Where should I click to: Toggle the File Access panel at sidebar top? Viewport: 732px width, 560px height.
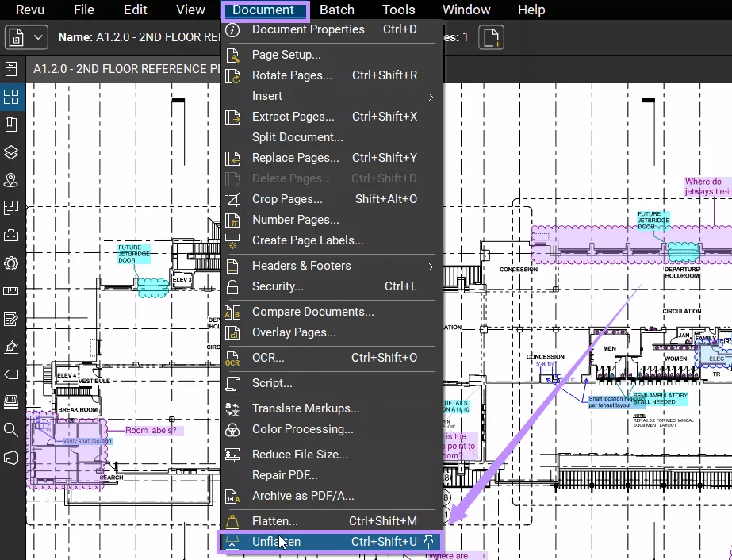[x=11, y=68]
